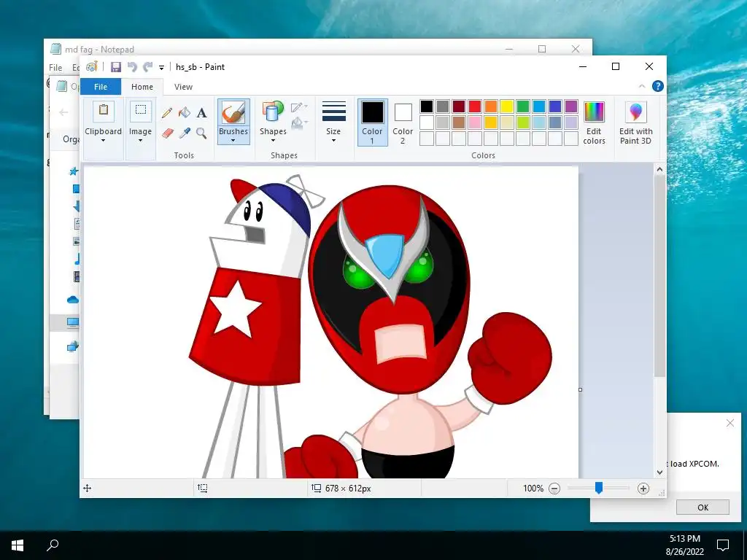
Task: Launch Edit with Paint 3D
Action: pyautogui.click(x=635, y=122)
